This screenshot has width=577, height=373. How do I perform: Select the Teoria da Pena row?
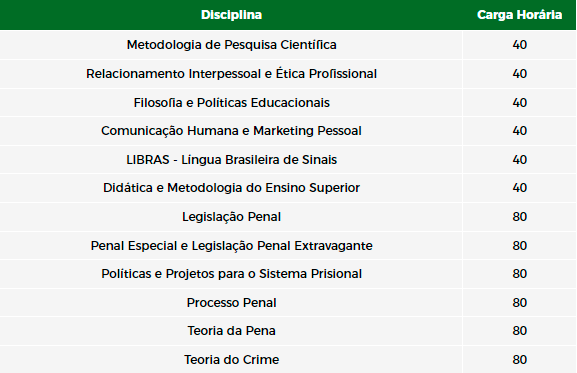288,331
